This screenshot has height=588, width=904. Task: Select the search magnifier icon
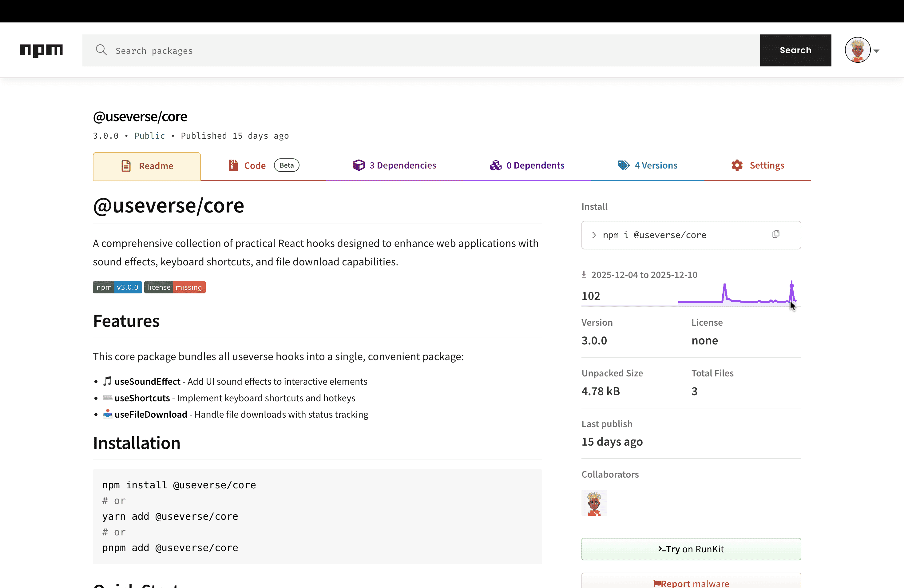[x=102, y=50]
